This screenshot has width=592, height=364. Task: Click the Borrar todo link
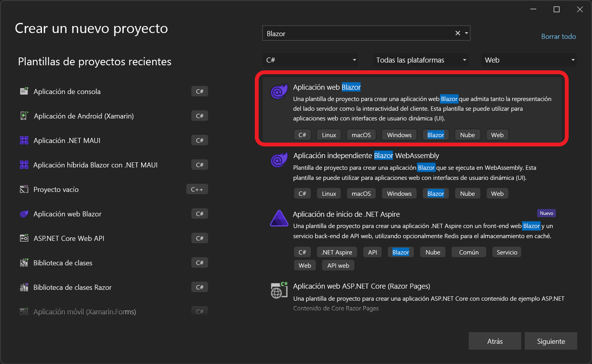click(x=559, y=36)
